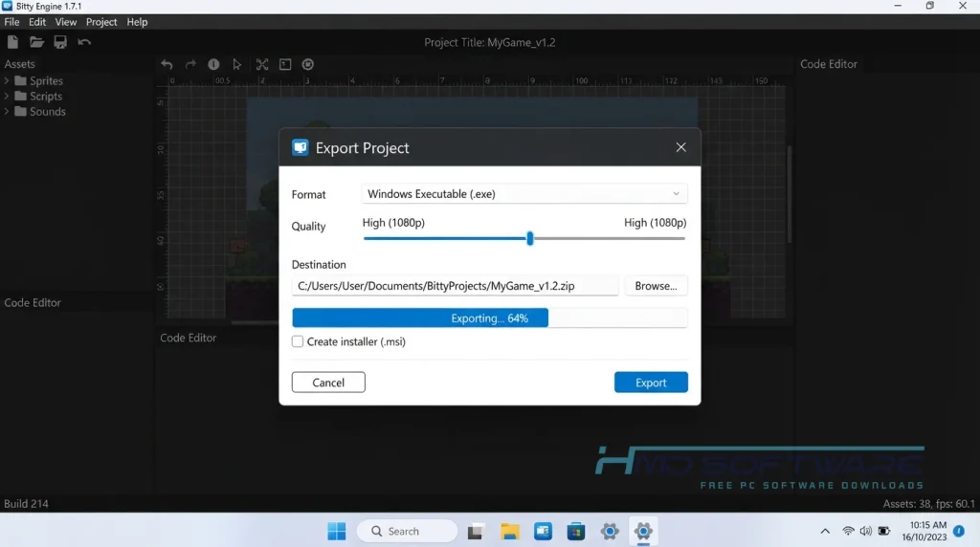Click the Project Title: MyGame_v1.2 text
Viewport: 980px width, 547px height.
point(489,42)
